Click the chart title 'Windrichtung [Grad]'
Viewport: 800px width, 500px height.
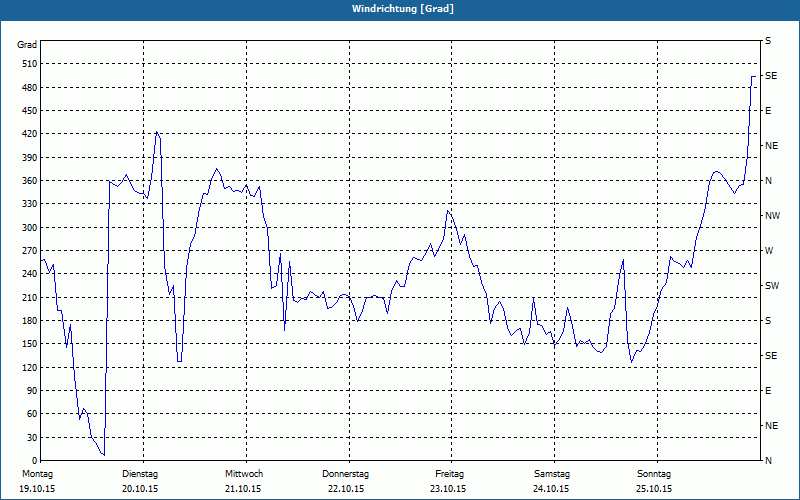403,9
